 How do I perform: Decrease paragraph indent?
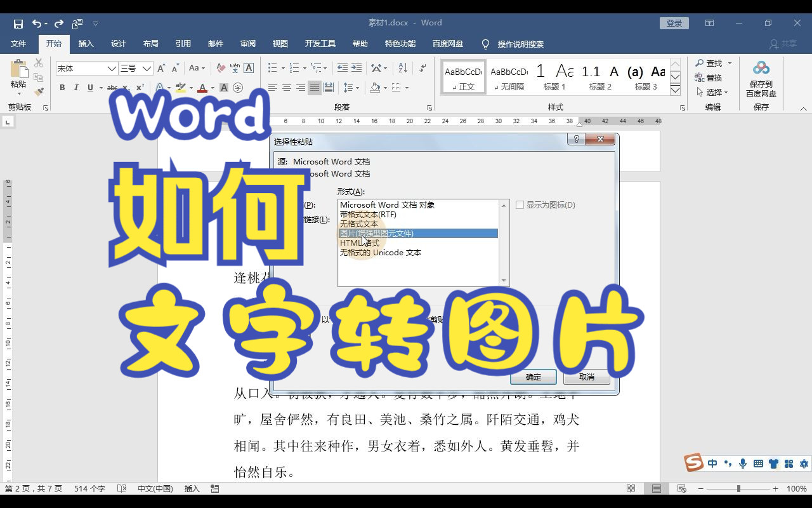[343, 68]
